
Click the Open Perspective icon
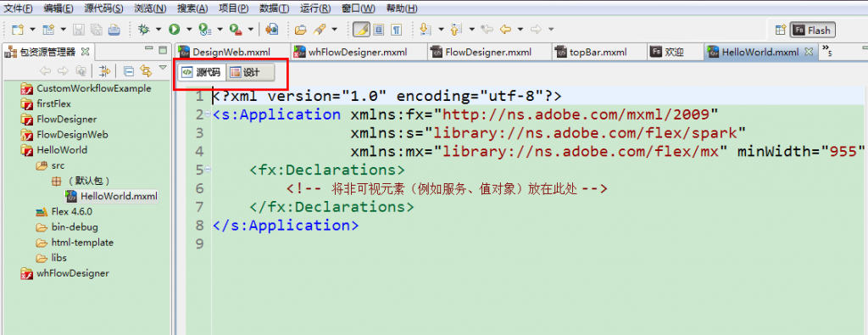(781, 30)
